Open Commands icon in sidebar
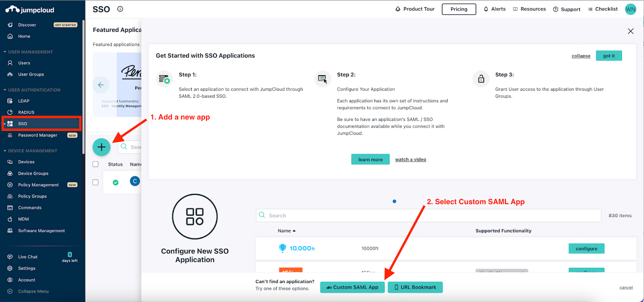 10,208
